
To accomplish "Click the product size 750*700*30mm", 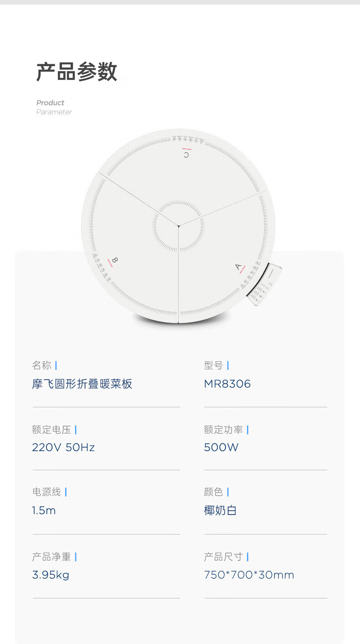I will [249, 575].
